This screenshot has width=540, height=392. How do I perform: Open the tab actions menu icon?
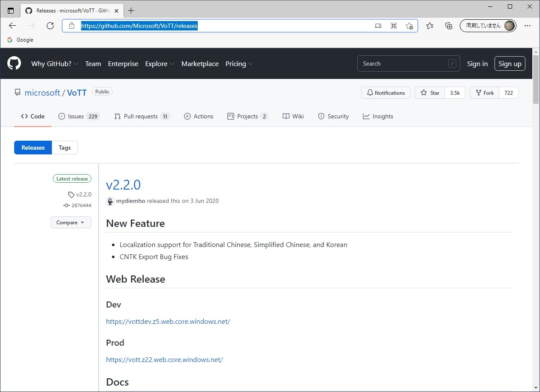(11, 11)
